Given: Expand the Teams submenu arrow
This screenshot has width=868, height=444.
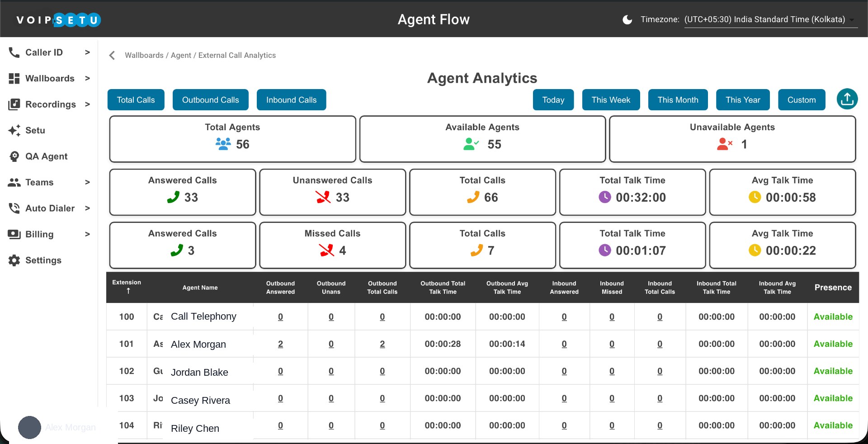Looking at the screenshot, I should tap(87, 182).
